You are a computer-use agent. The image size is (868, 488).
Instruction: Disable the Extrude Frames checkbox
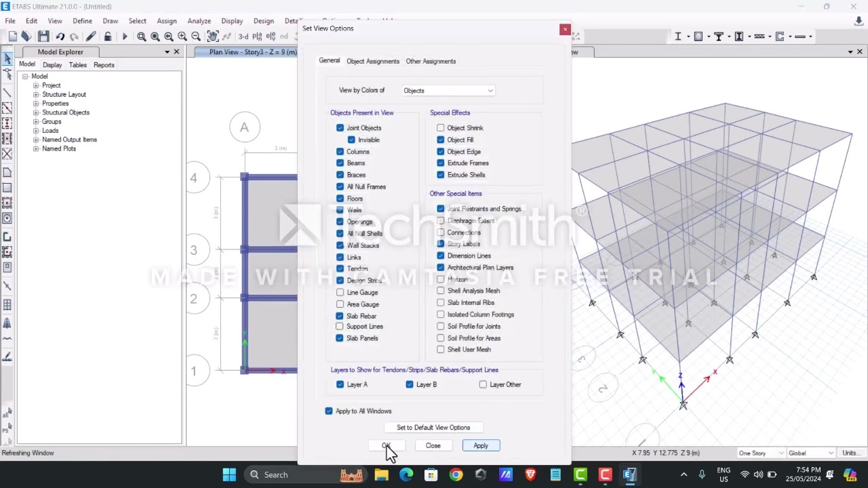[x=441, y=163]
